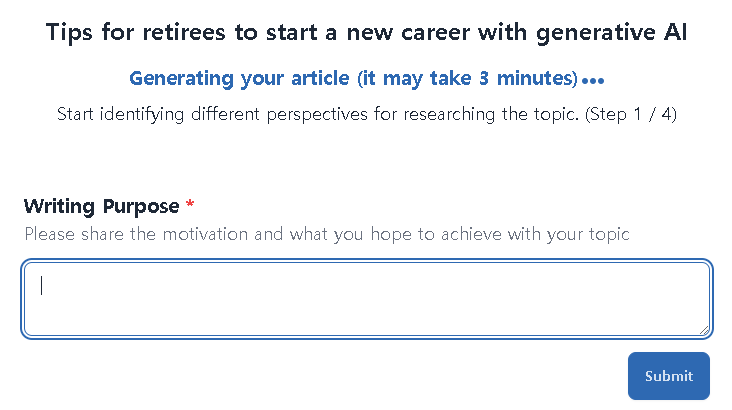
Task: Click the 'it may take 3 minutes' note
Action: [x=468, y=79]
